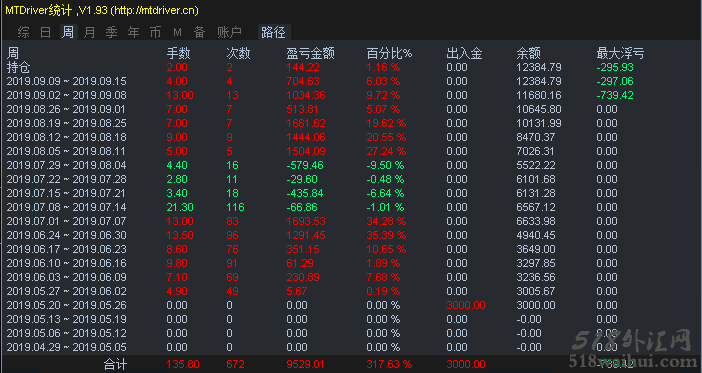Click max floating loss -295.93
This screenshot has height=373, width=702.
[615, 68]
